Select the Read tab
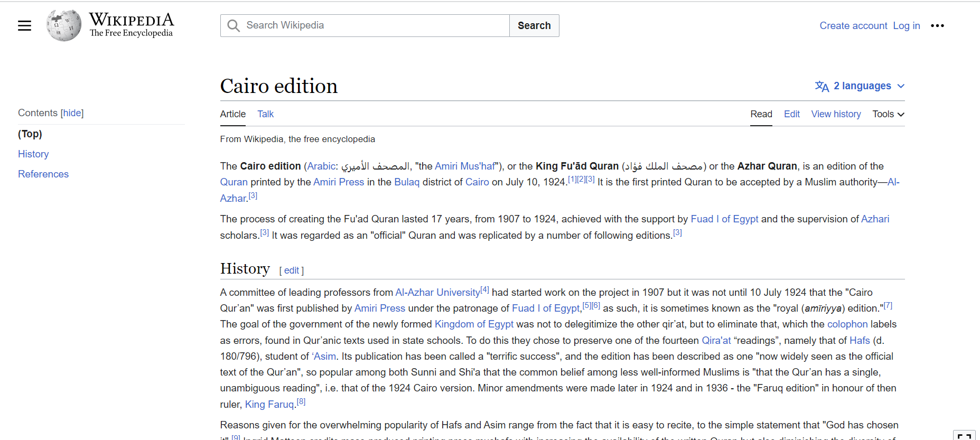The width and height of the screenshot is (980, 440). click(761, 114)
